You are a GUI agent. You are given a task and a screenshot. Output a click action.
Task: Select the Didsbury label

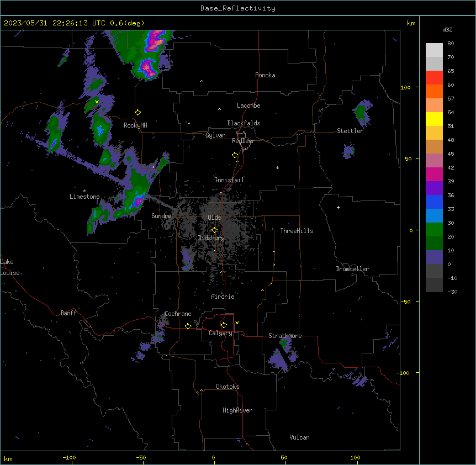(x=211, y=238)
